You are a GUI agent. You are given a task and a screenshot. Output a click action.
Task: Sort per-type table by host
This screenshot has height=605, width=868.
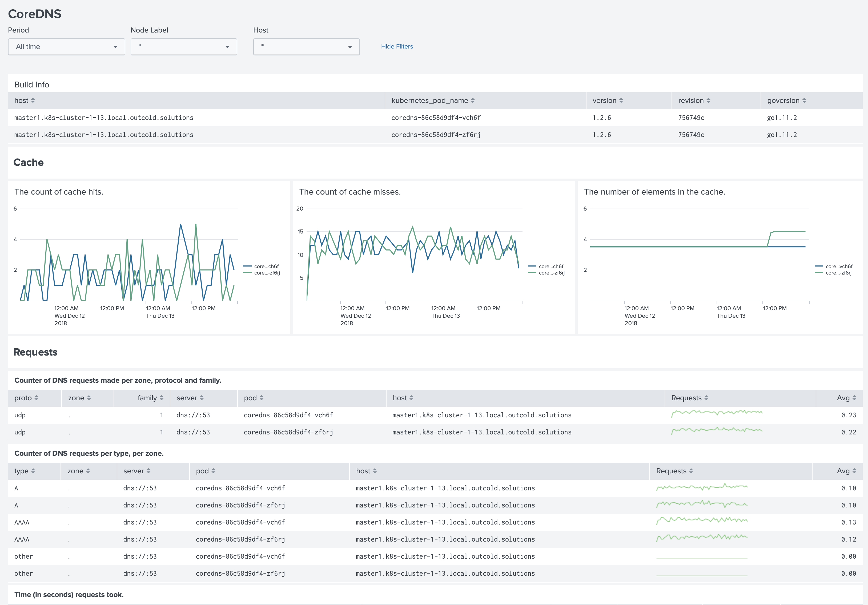pyautogui.click(x=366, y=471)
